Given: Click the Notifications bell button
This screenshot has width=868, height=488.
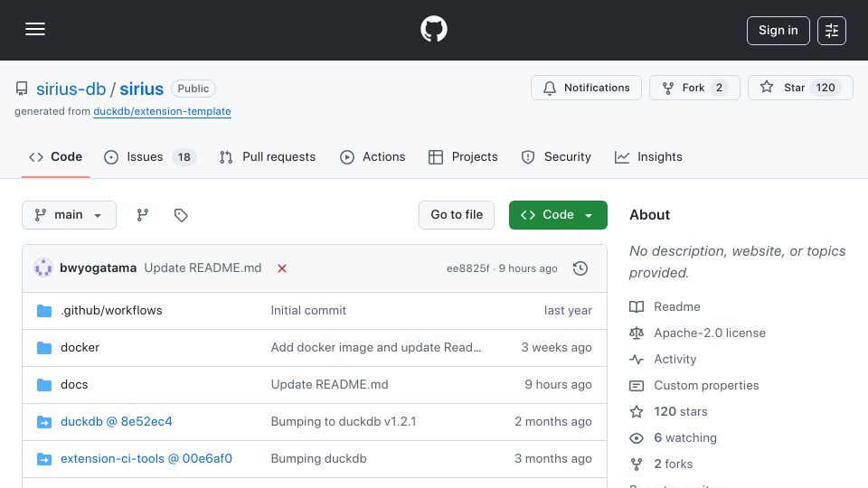Looking at the screenshot, I should click(586, 88).
